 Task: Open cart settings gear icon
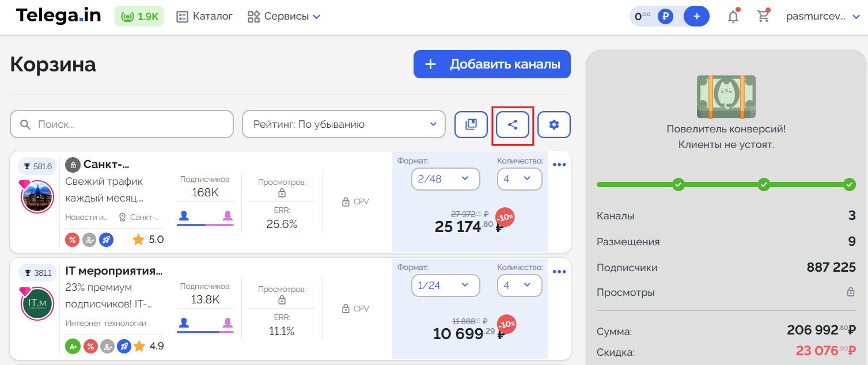tap(554, 124)
